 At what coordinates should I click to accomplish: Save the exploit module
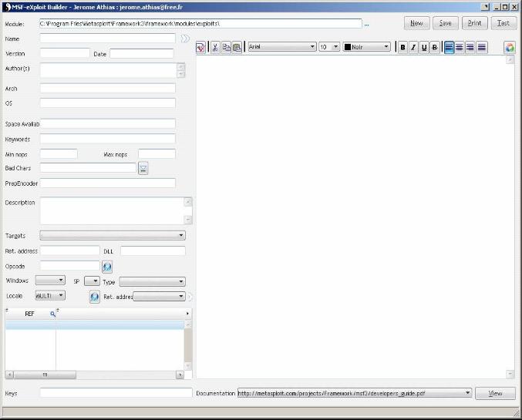446,23
